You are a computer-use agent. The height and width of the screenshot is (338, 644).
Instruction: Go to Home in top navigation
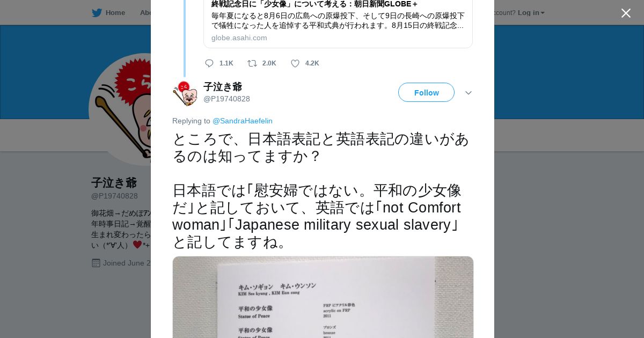coord(115,12)
